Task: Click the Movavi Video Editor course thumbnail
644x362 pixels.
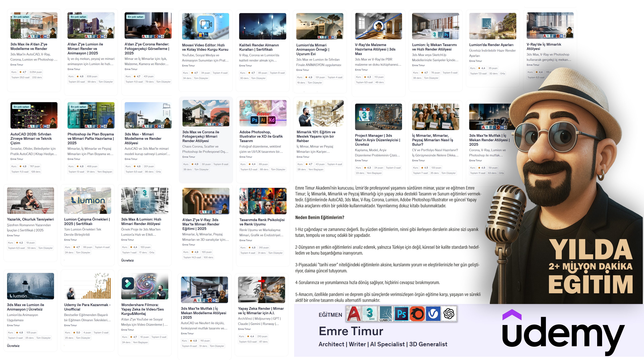Action: (x=205, y=26)
